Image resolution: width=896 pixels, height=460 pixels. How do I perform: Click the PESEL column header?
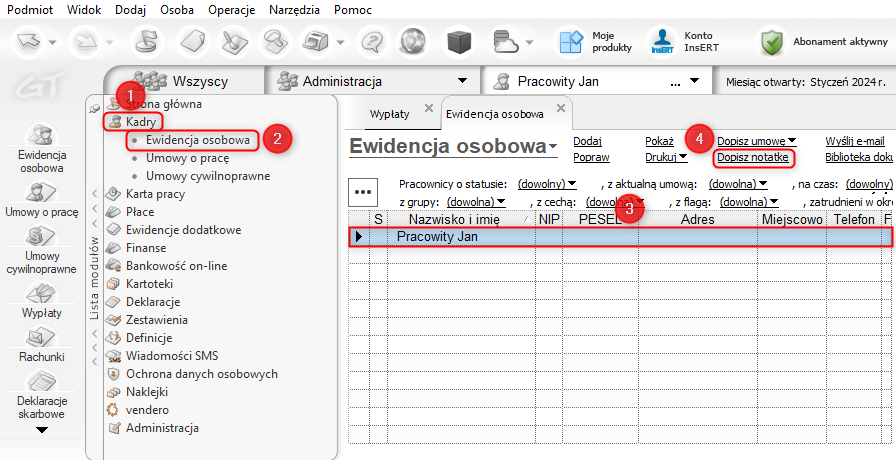[x=600, y=219]
